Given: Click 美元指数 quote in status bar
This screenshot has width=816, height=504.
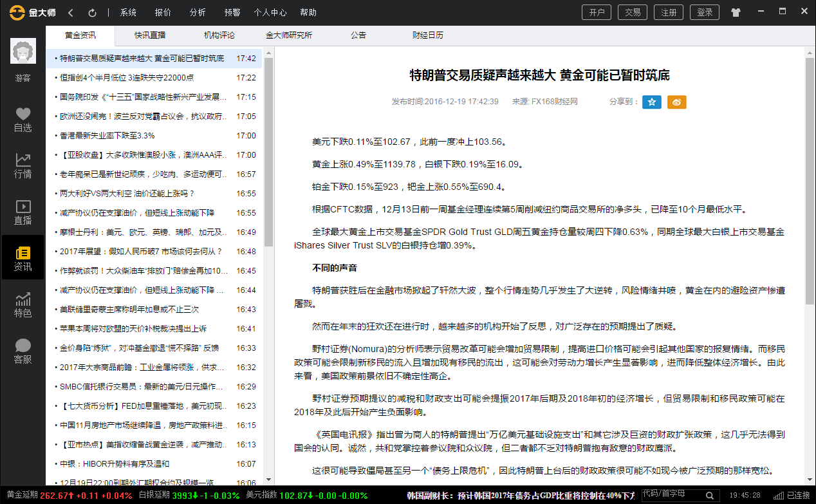Looking at the screenshot, I should coord(306,496).
